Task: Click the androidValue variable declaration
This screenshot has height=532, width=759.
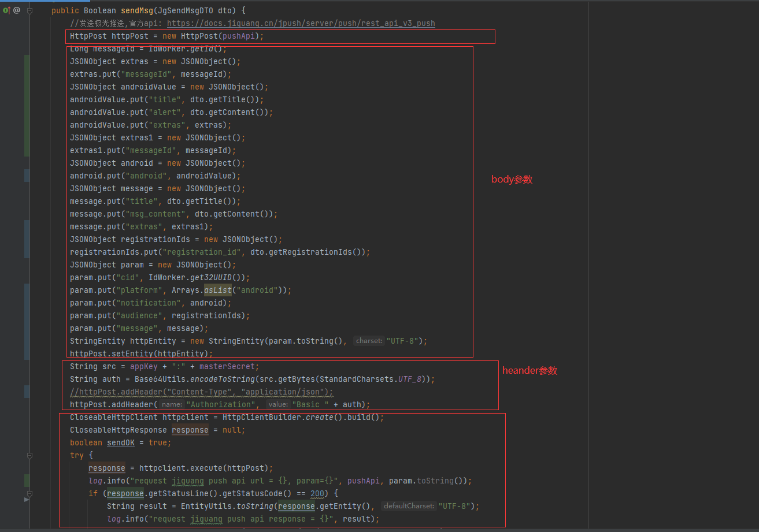Action: click(149, 87)
